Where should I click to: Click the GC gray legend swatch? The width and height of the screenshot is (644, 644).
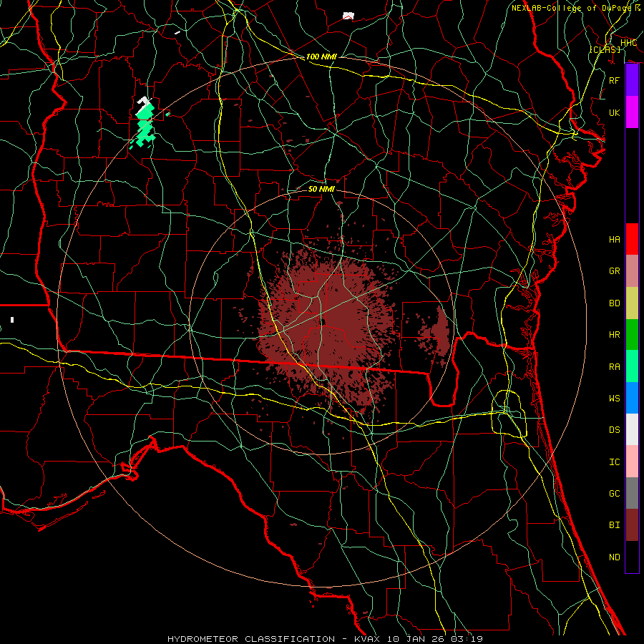click(x=632, y=493)
